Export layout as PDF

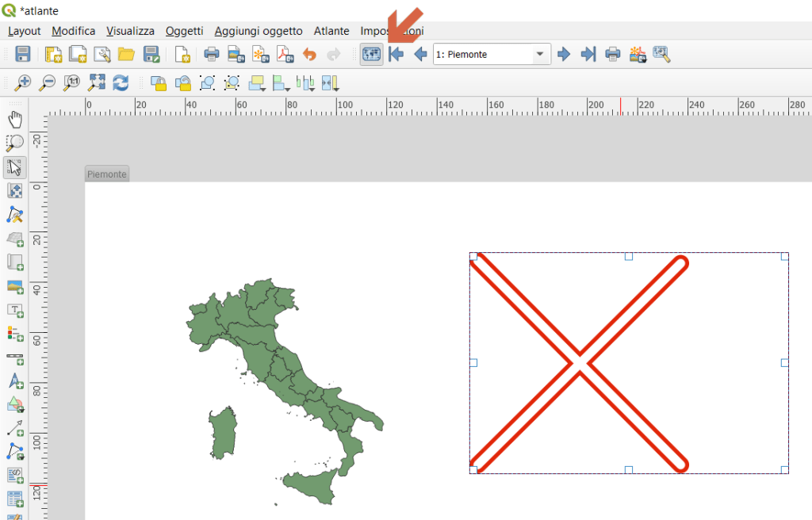point(285,55)
